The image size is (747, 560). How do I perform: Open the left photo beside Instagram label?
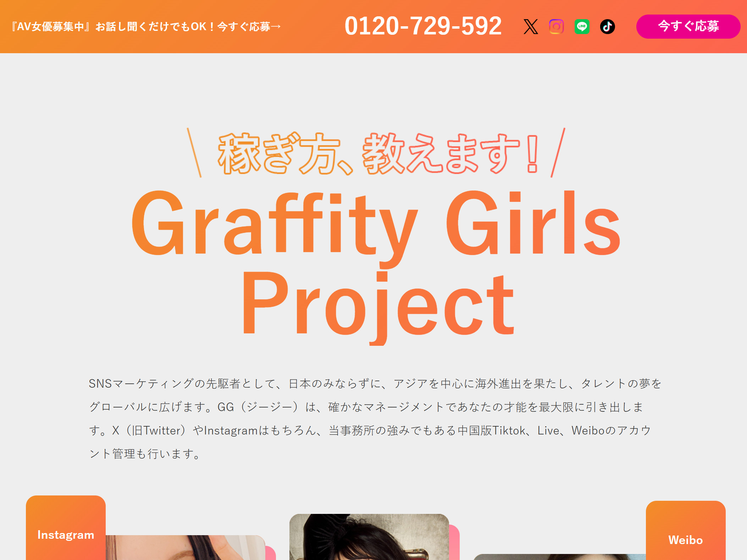(x=185, y=548)
